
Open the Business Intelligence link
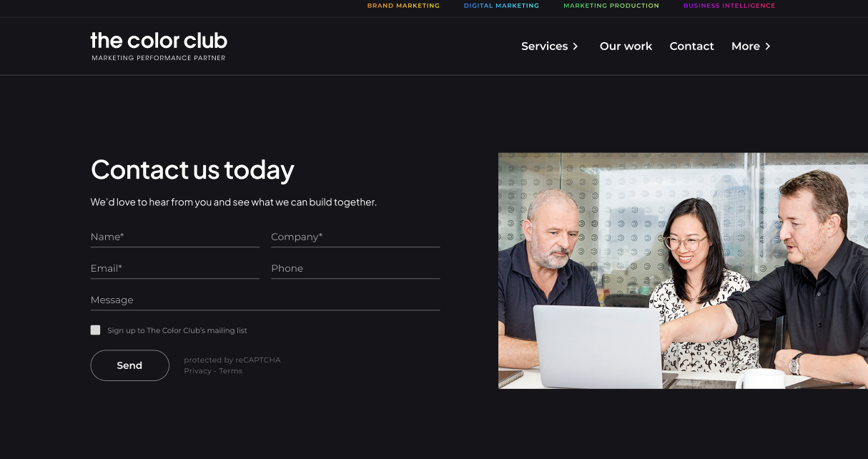tap(729, 6)
